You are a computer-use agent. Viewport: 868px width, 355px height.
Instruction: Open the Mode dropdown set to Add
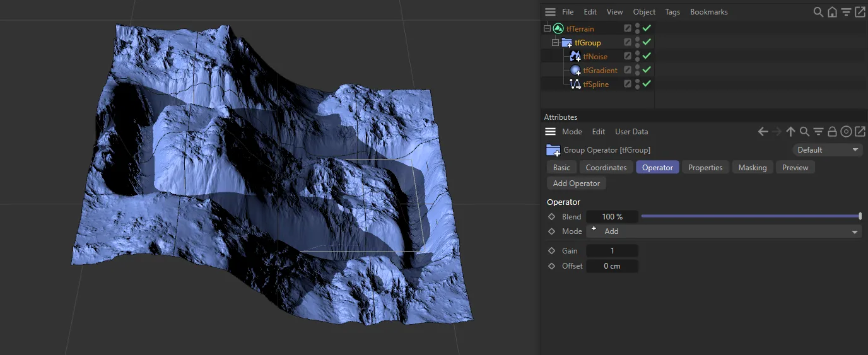pos(724,231)
